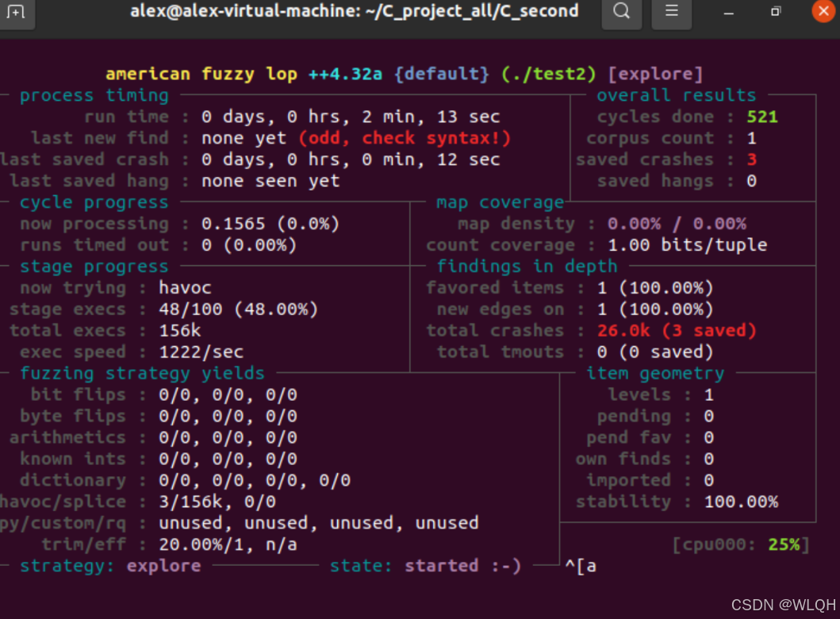Viewport: 840px width, 619px height.
Task: Click the py/custom/rq unused values
Action: tap(319, 523)
